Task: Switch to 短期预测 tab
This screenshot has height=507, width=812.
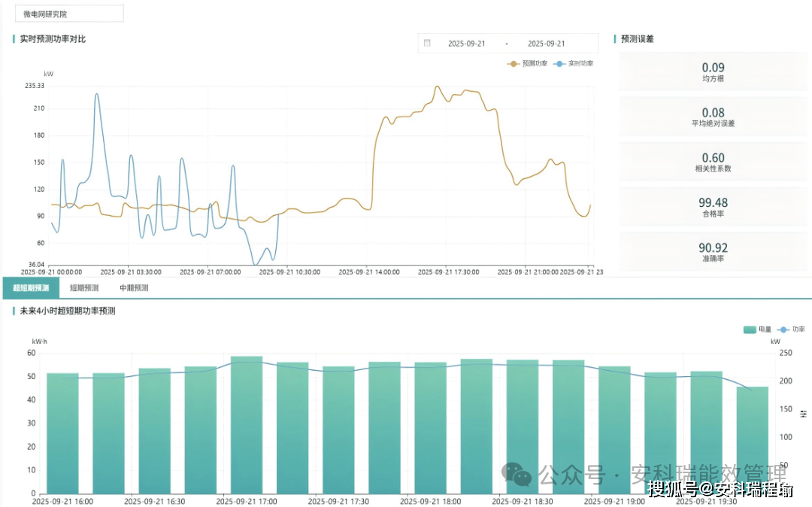Action: [84, 288]
